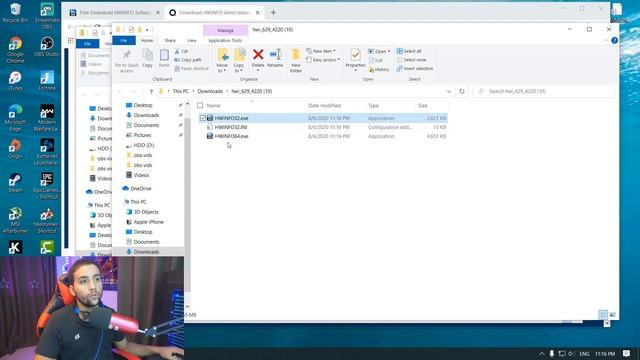Cut the selected file
The height and width of the screenshot is (360, 640).
coord(181,51)
